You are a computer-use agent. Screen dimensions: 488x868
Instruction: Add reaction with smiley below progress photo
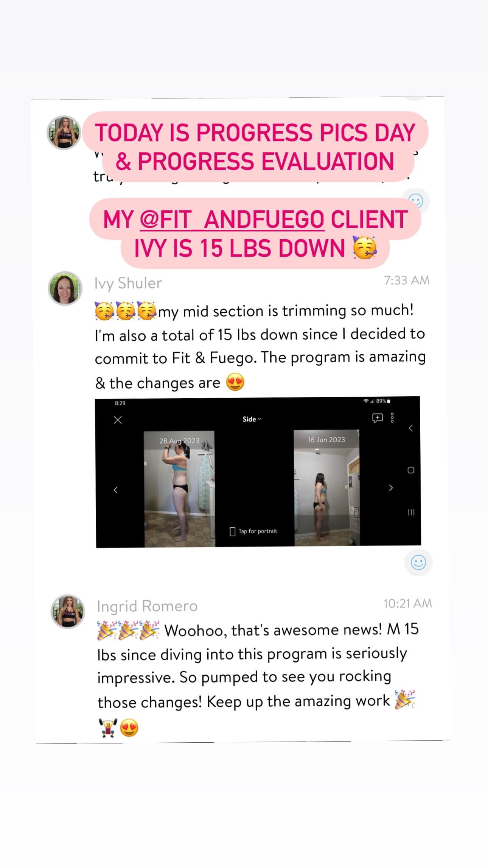point(418,563)
